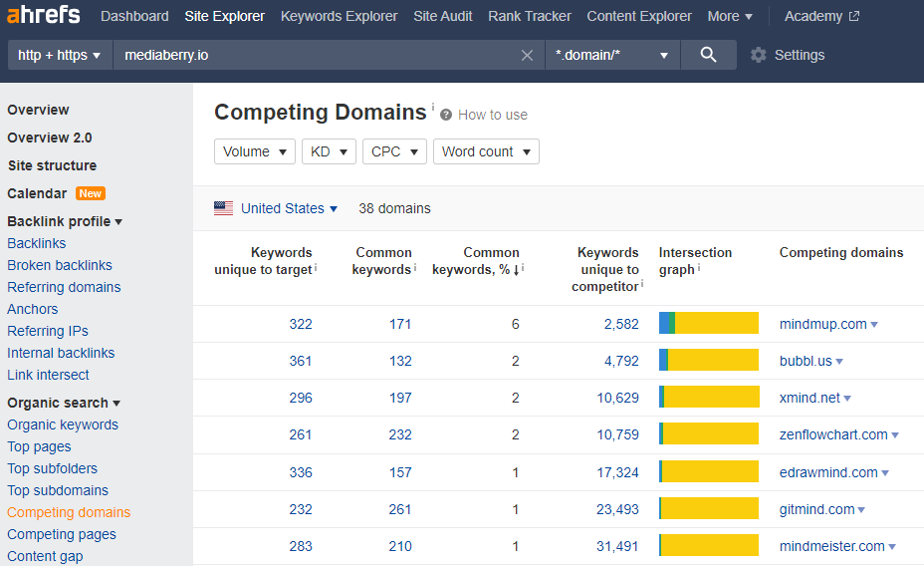Image resolution: width=924 pixels, height=566 pixels.
Task: Go to Dashboard in top navigation
Action: tap(134, 17)
